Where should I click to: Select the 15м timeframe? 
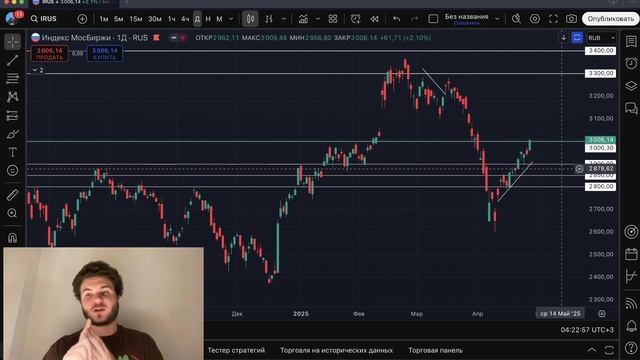[x=136, y=19]
